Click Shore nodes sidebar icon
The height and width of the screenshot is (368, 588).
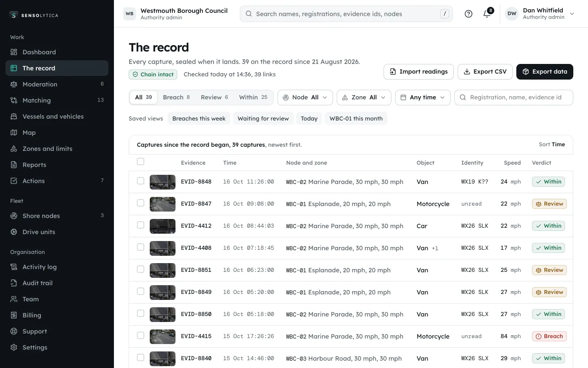[14, 216]
